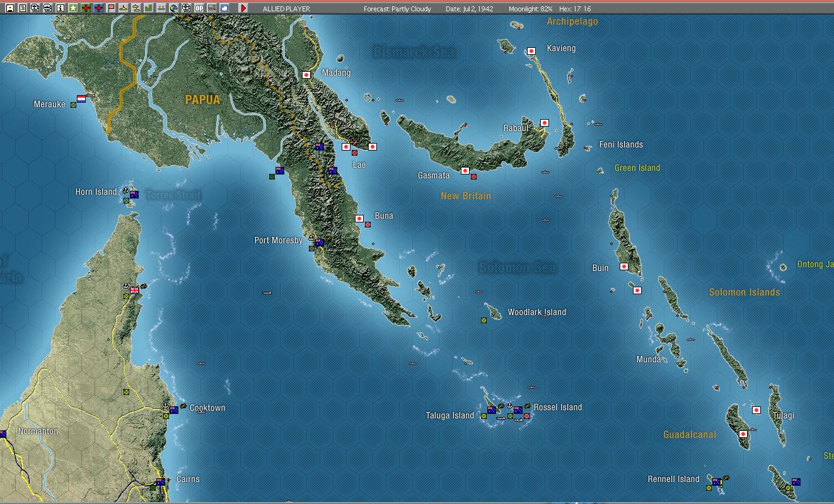Select the Japanese flag at Buna
Screen dimensions: 834x504
point(359,219)
